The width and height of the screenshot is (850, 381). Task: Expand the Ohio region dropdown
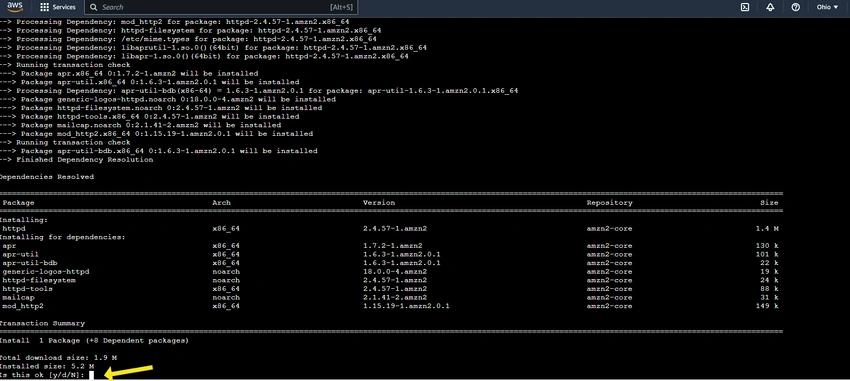(827, 8)
